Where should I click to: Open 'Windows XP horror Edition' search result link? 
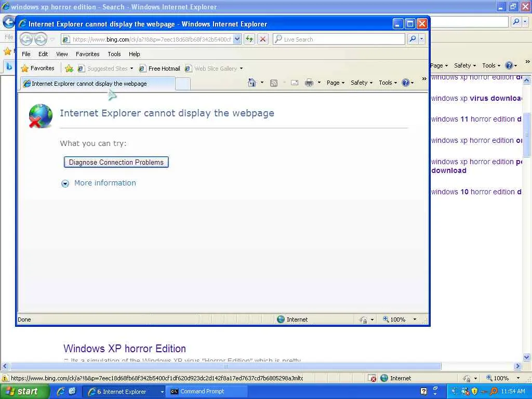(x=125, y=349)
